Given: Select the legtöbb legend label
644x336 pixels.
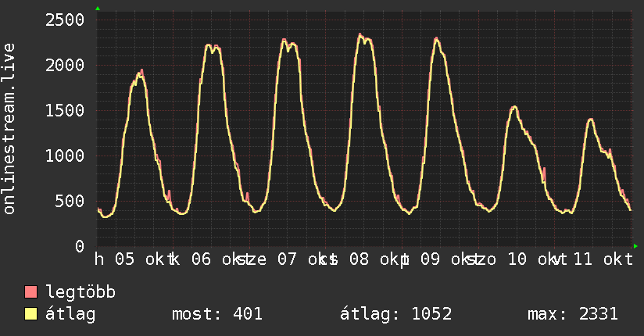Looking at the screenshot, I should coord(80,291).
